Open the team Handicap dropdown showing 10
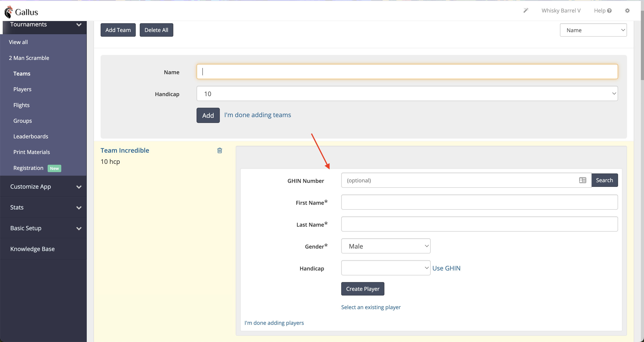Viewport: 644px width, 342px height. tap(407, 93)
